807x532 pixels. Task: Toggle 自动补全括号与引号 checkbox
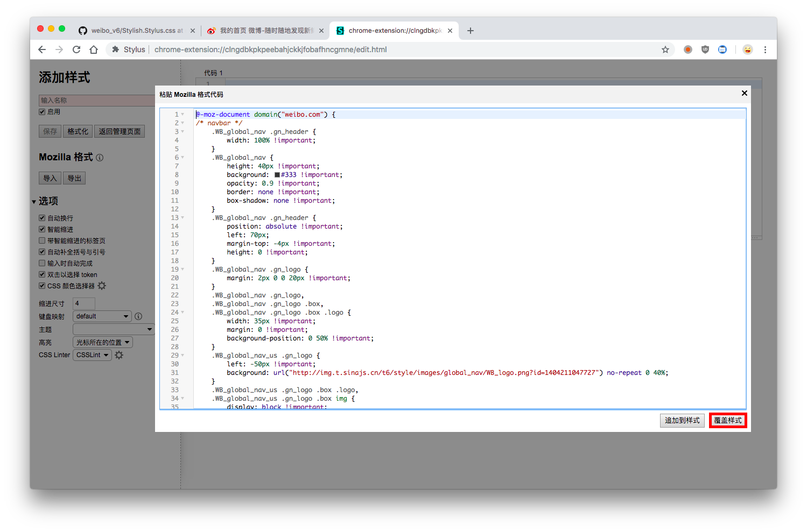coord(42,252)
